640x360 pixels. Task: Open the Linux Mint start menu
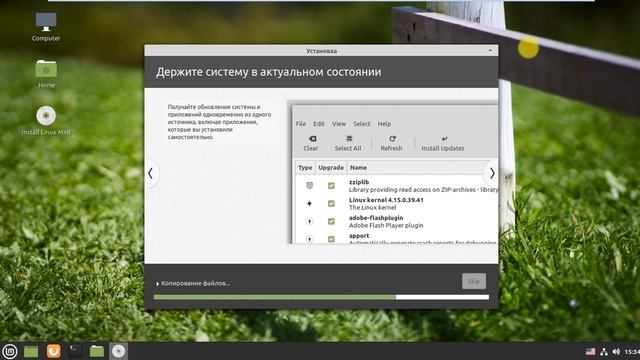(x=10, y=351)
